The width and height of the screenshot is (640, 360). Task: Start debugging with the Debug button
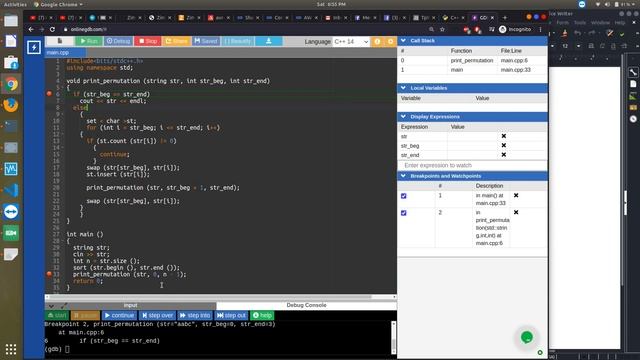pyautogui.click(x=118, y=41)
